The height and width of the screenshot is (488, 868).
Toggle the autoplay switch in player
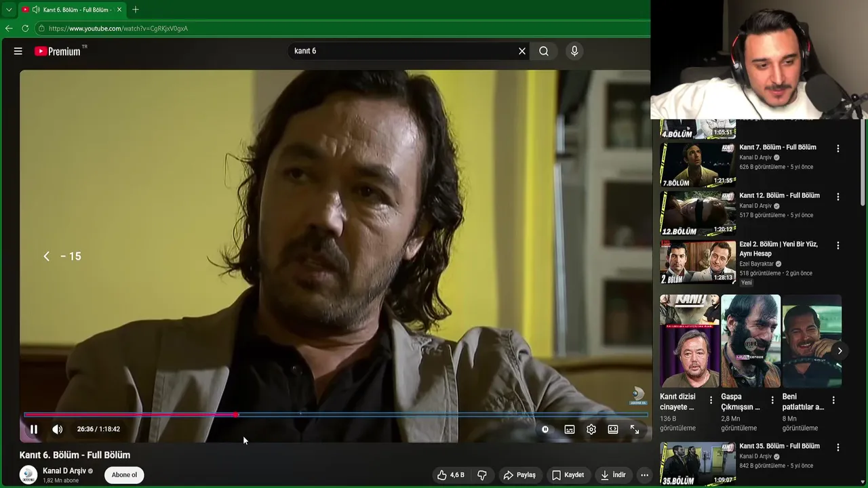[545, 429]
